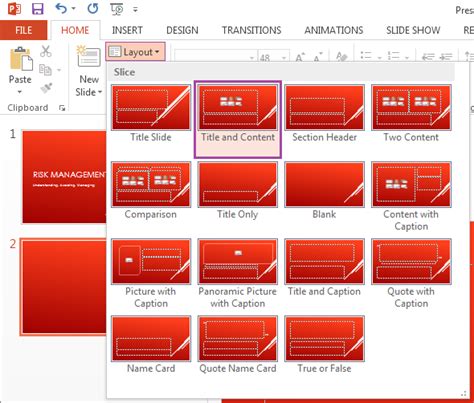The width and height of the screenshot is (474, 403).
Task: Switch to the DESIGN tab
Action: pyautogui.click(x=182, y=30)
